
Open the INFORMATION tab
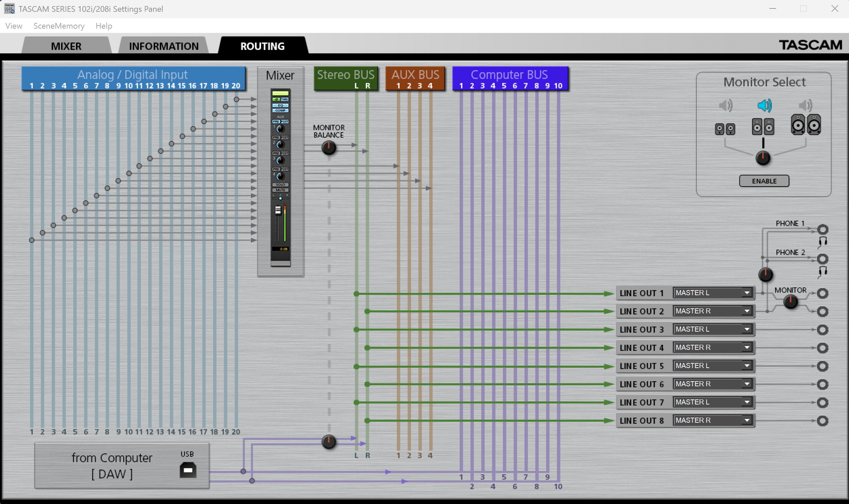163,46
